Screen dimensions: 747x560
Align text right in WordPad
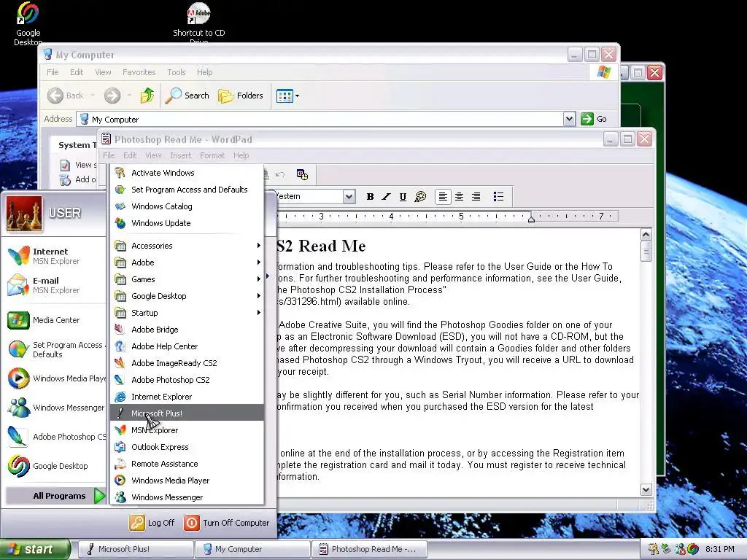(476, 197)
